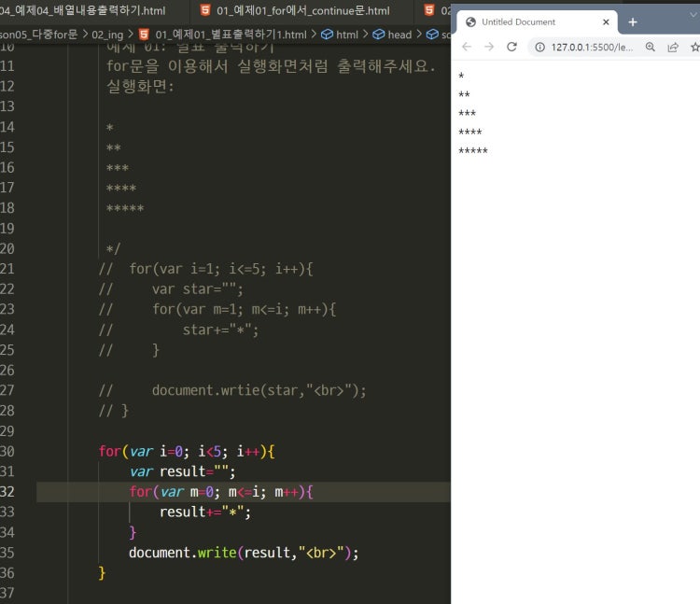Viewport: 700px width, 604px height.
Task: Click the 'result+="*";' code line
Action: 205,512
